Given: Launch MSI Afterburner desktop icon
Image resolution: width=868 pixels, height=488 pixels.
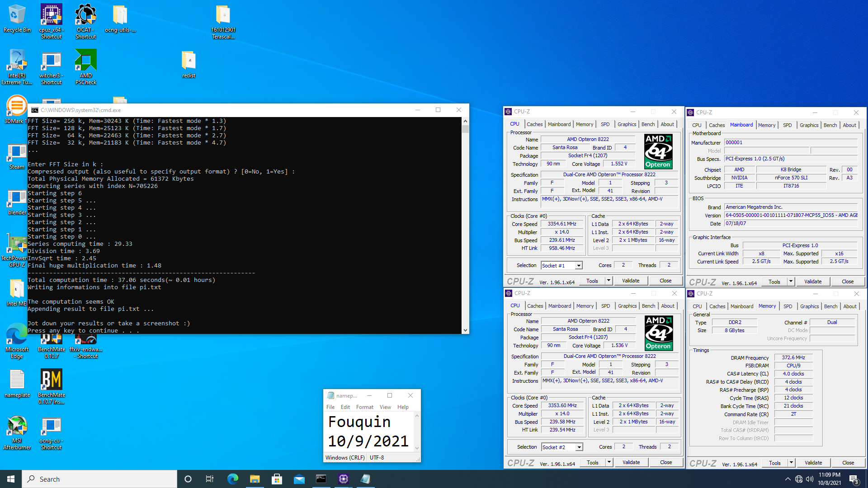Looking at the screenshot, I should 17,433.
